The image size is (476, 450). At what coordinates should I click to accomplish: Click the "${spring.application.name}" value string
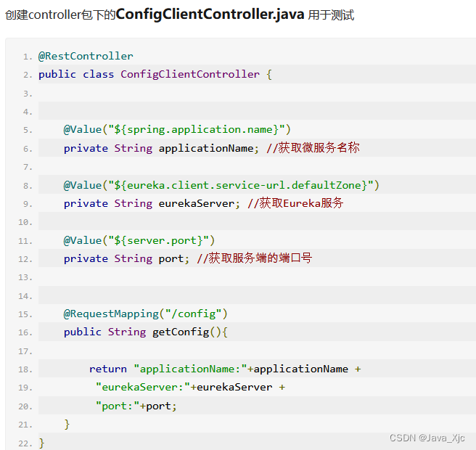tap(197, 130)
